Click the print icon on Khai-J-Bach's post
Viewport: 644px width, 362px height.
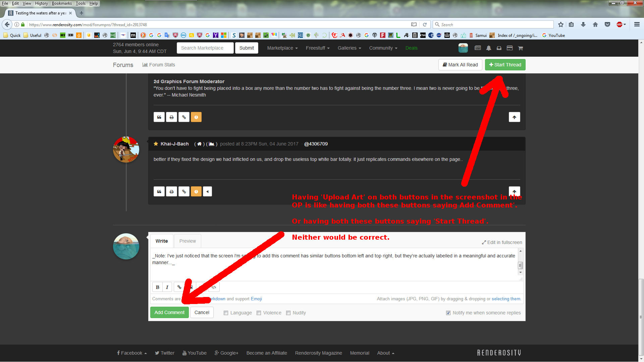171,192
